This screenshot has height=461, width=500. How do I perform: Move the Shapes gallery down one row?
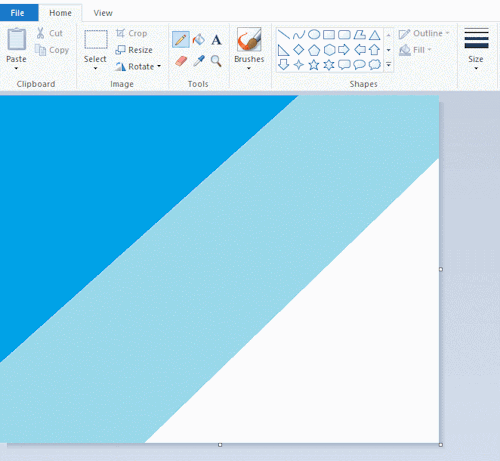point(389,50)
